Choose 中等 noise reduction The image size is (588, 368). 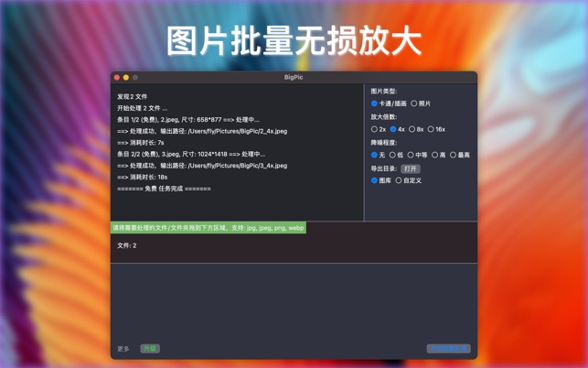411,155
